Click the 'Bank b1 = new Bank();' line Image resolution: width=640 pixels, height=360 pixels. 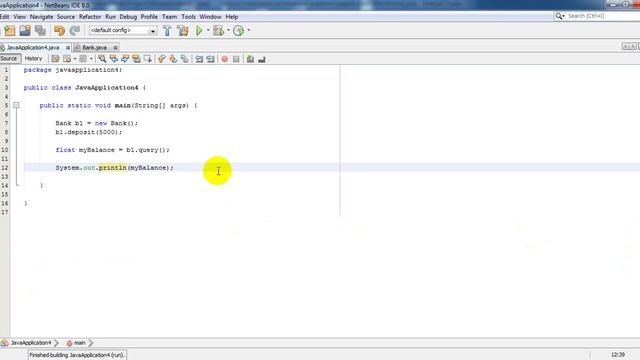pos(97,123)
